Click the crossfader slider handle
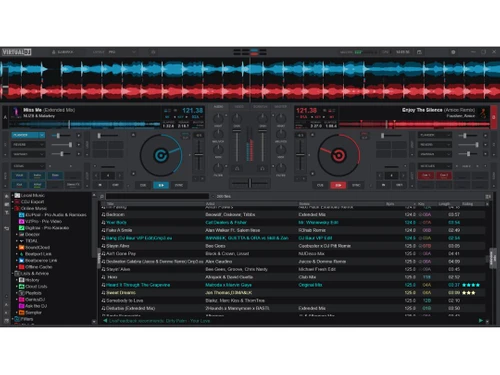This screenshot has width=500, height=375. (x=250, y=183)
